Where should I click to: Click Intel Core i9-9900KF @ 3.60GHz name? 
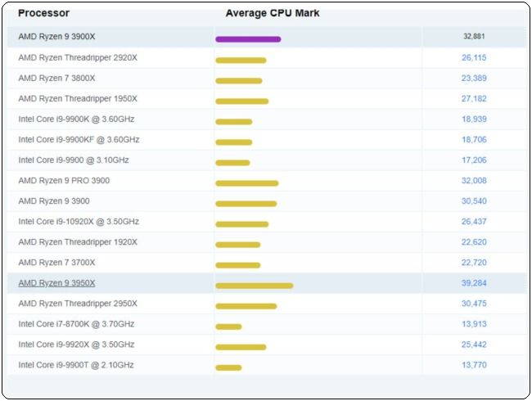pos(79,139)
